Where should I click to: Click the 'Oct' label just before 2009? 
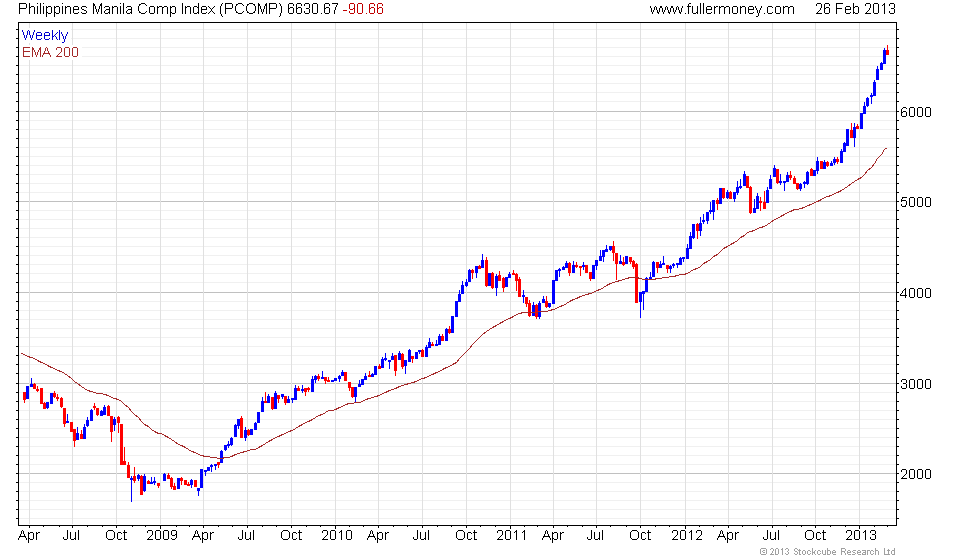116,536
